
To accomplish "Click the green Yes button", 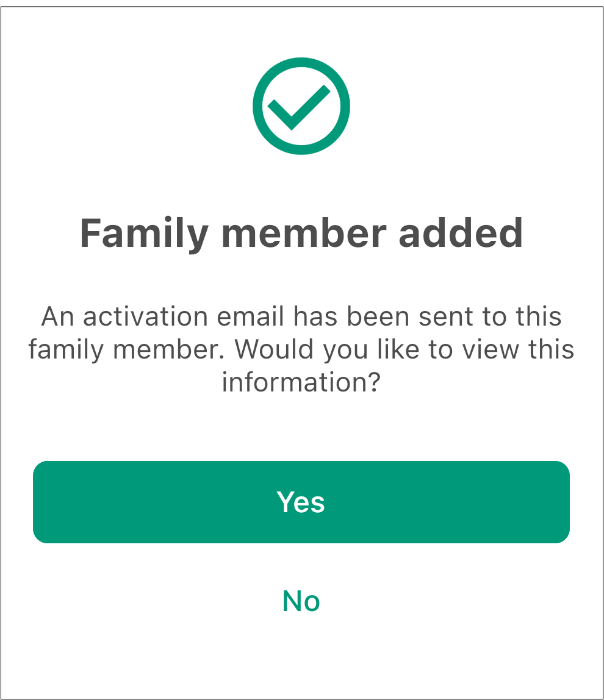I will click(x=301, y=502).
